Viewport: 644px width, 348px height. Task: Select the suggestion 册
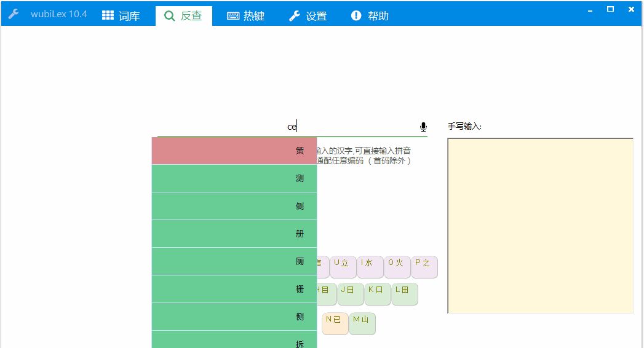(234, 234)
